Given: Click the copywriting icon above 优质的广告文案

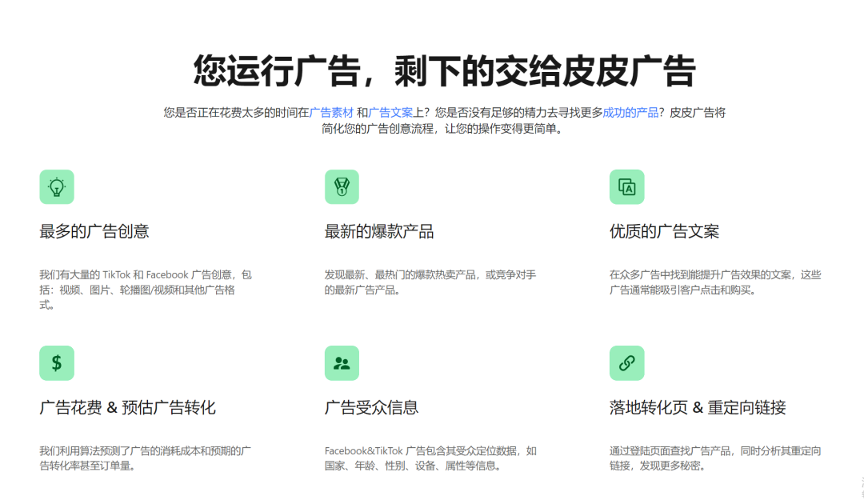Looking at the screenshot, I should tap(627, 186).
